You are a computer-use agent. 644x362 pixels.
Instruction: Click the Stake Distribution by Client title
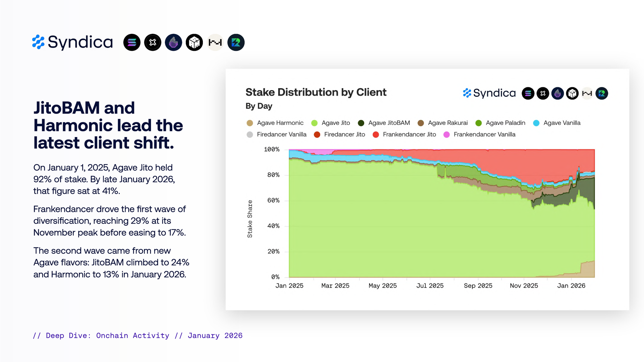316,92
